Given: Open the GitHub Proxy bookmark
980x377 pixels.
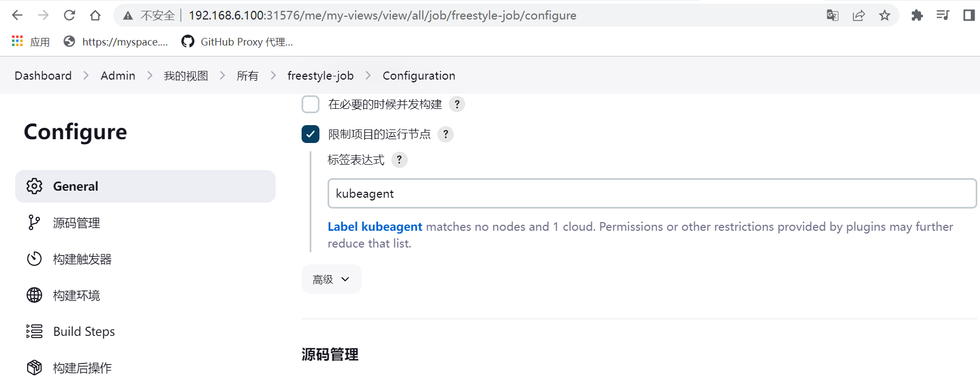Looking at the screenshot, I should [237, 41].
